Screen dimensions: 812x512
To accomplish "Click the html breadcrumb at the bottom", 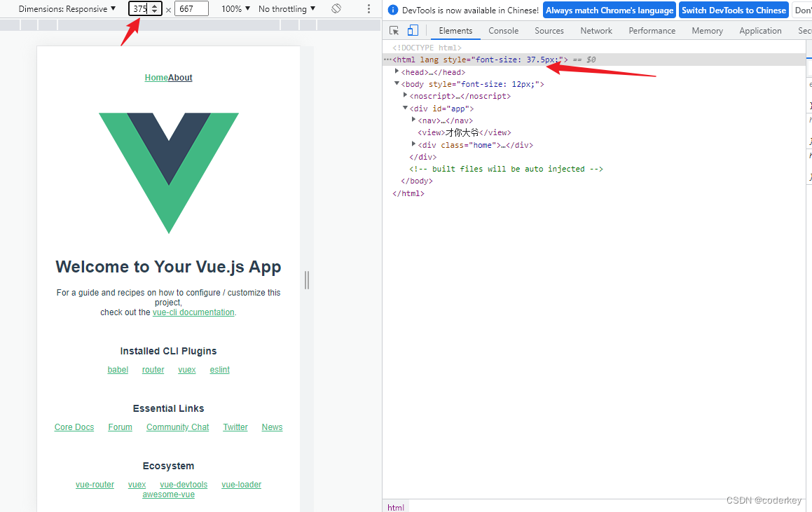I will tap(396, 507).
